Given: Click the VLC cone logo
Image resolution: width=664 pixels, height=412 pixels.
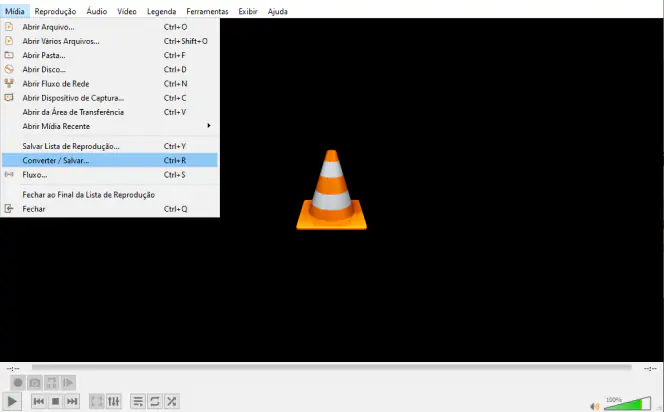Looking at the screenshot, I should [332, 190].
